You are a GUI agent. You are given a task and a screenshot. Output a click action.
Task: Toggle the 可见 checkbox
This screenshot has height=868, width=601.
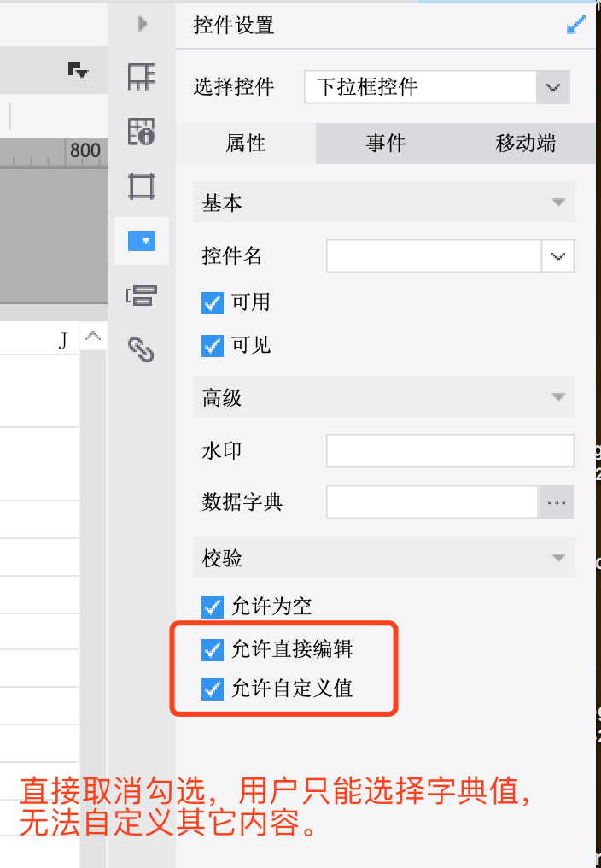coord(213,346)
